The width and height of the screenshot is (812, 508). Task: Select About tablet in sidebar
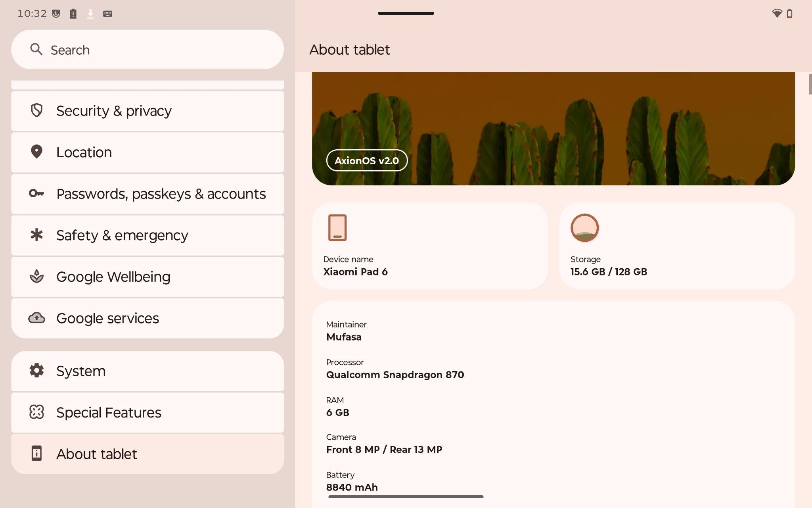(x=147, y=454)
